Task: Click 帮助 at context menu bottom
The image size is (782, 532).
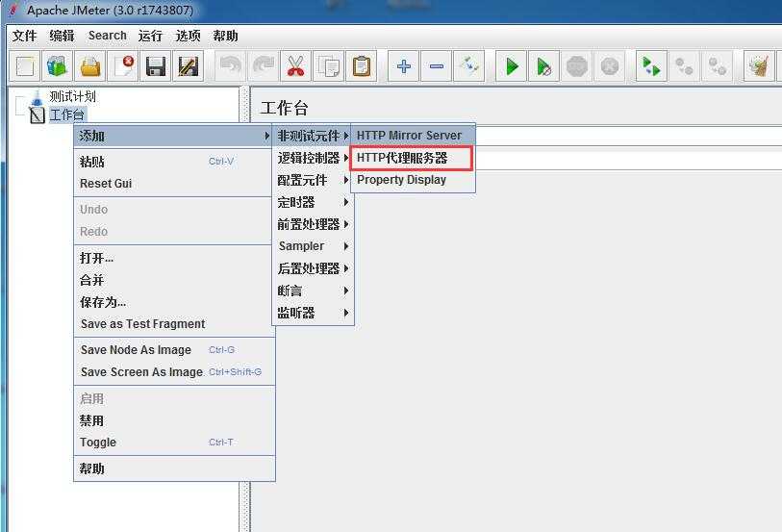Action: 174,469
